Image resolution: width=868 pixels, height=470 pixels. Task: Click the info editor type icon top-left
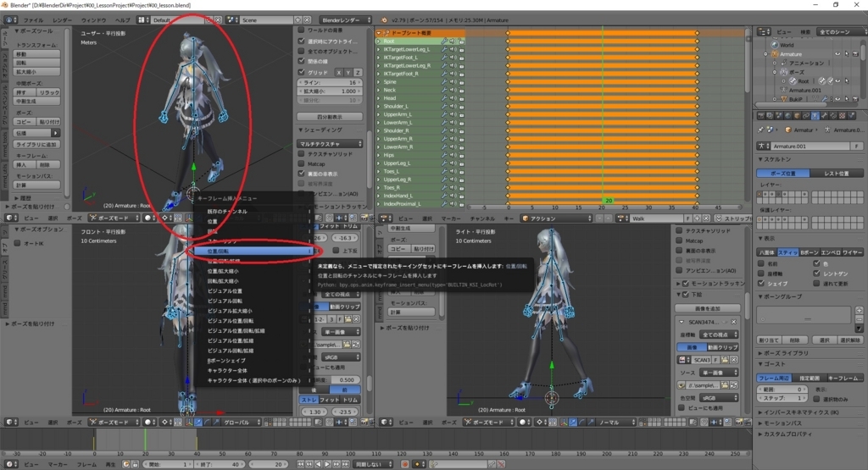pyautogui.click(x=9, y=20)
